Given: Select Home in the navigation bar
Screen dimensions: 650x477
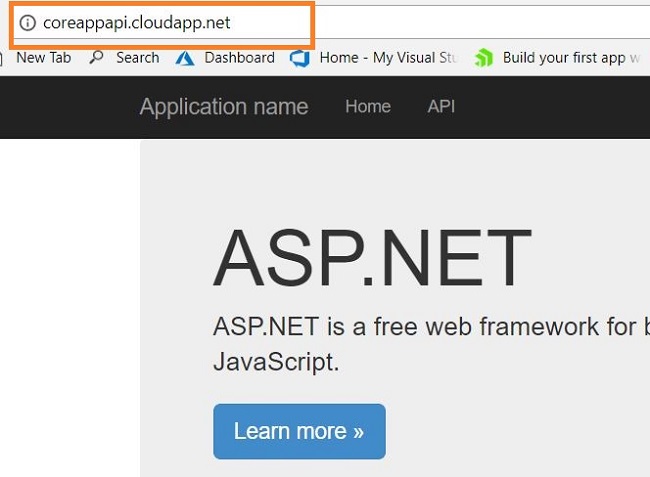Looking at the screenshot, I should coord(368,107).
